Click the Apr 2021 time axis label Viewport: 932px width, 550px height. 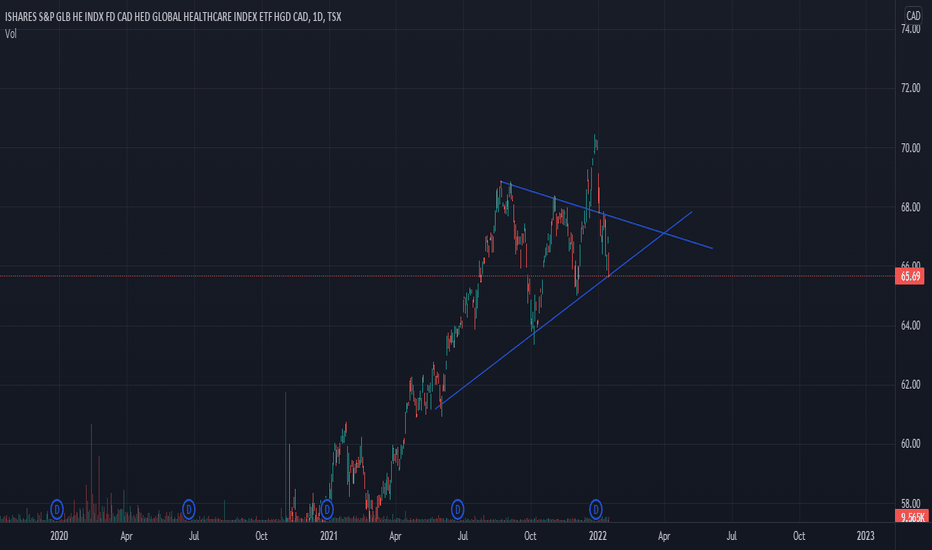[395, 536]
